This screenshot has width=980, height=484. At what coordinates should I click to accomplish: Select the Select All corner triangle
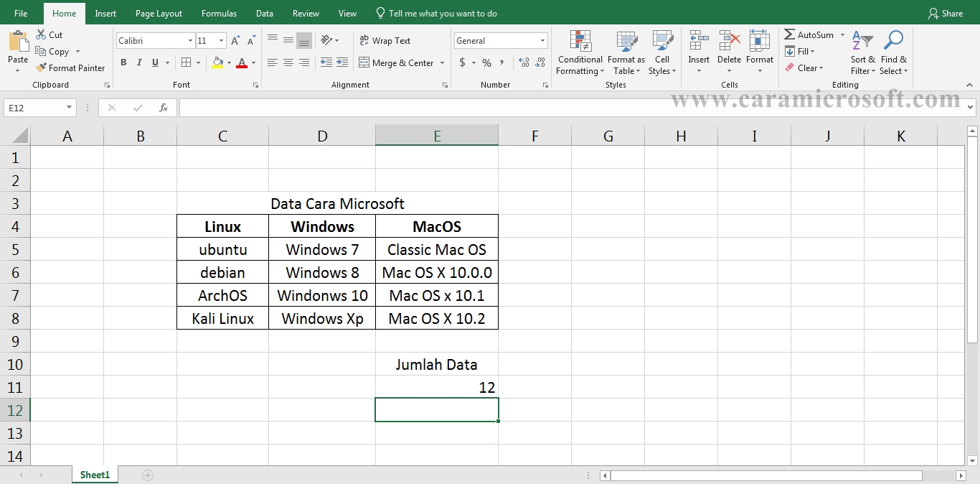tap(19, 135)
